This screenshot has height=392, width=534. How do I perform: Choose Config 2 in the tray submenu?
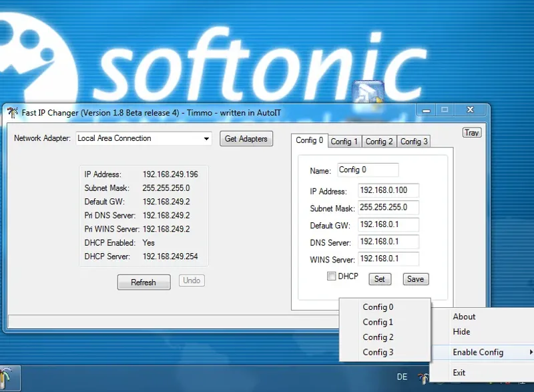tap(385, 337)
